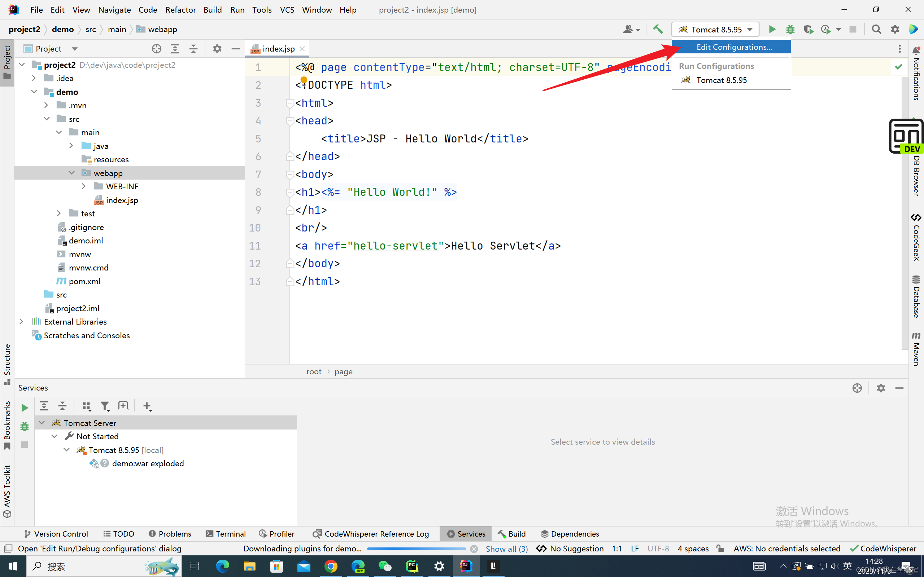Open the Refactor menu
924x577 pixels.
180,9
